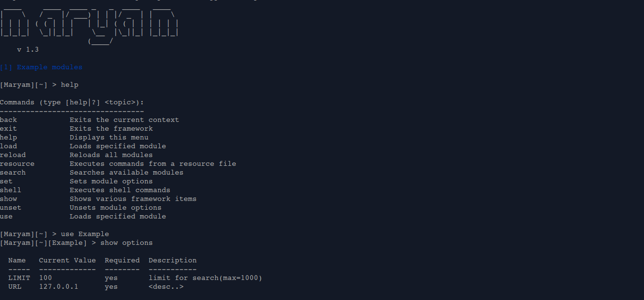The height and width of the screenshot is (300, 644).
Task: Click the "v 1.3" version text
Action: pos(28,50)
